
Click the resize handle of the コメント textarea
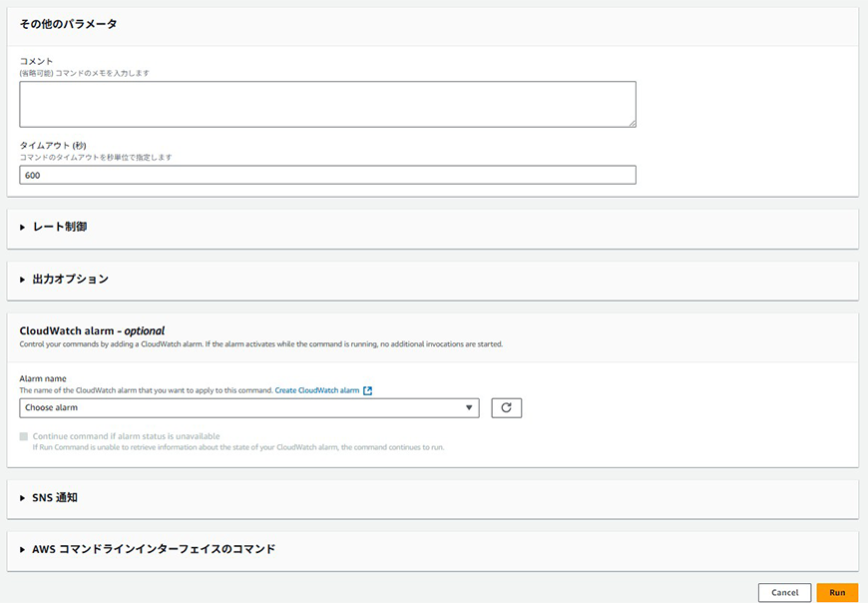632,123
